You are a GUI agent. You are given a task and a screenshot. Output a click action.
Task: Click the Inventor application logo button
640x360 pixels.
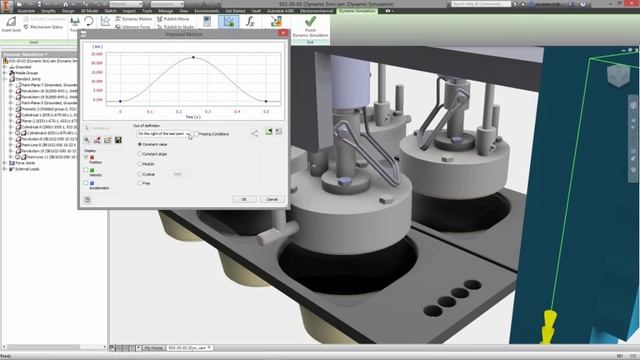[x=7, y=6]
